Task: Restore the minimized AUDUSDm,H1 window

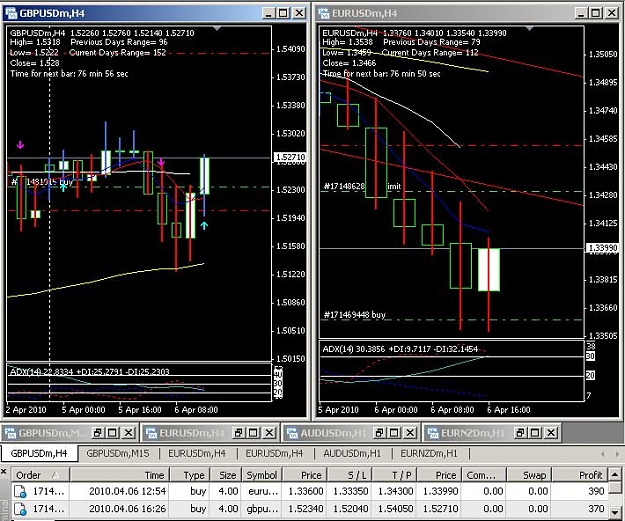Action: tap(379, 433)
